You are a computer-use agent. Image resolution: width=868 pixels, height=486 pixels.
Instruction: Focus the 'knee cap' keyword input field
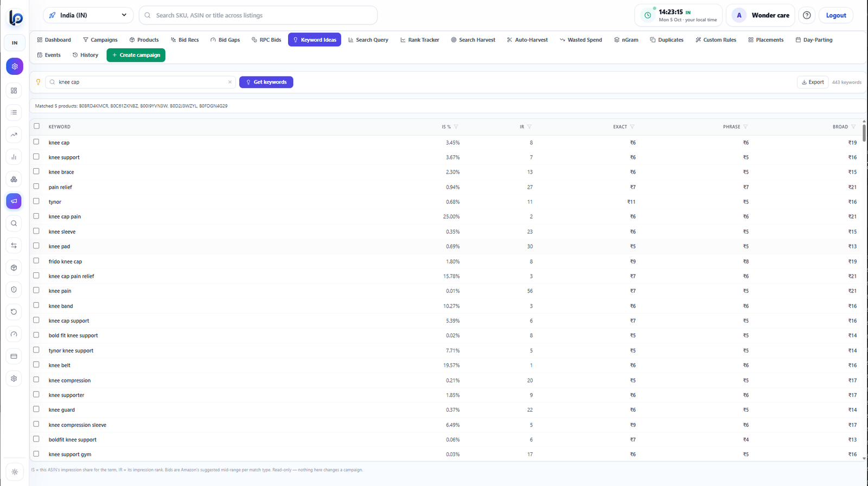tap(141, 82)
